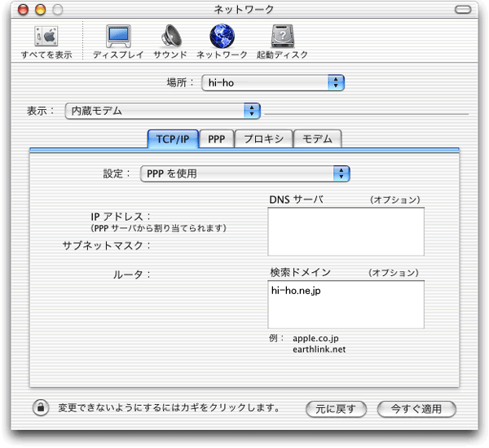The height and width of the screenshot is (448, 489).
Task: Click the 今すぐ適用 (Apply Now) button
Action: pyautogui.click(x=416, y=409)
